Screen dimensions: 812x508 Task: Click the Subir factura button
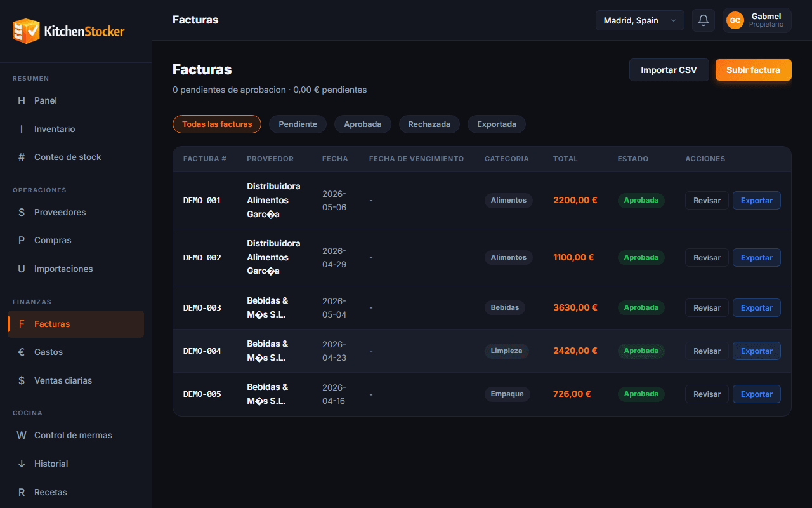[x=754, y=70]
